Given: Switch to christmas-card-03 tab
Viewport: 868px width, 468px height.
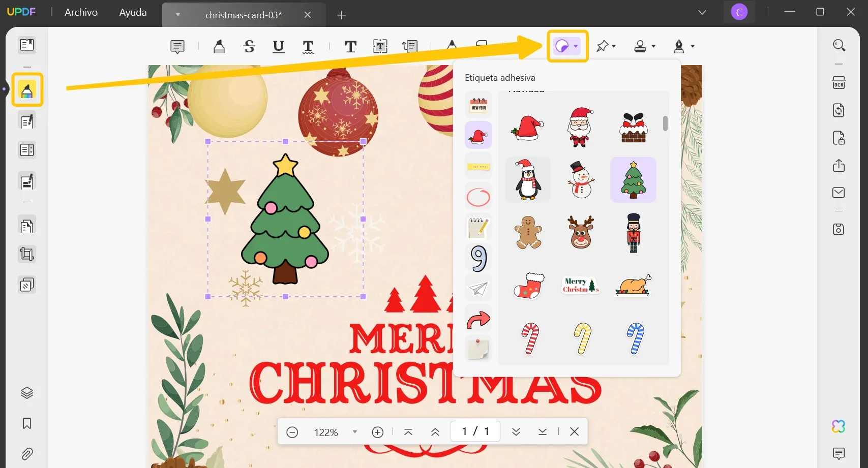Looking at the screenshot, I should tap(244, 15).
